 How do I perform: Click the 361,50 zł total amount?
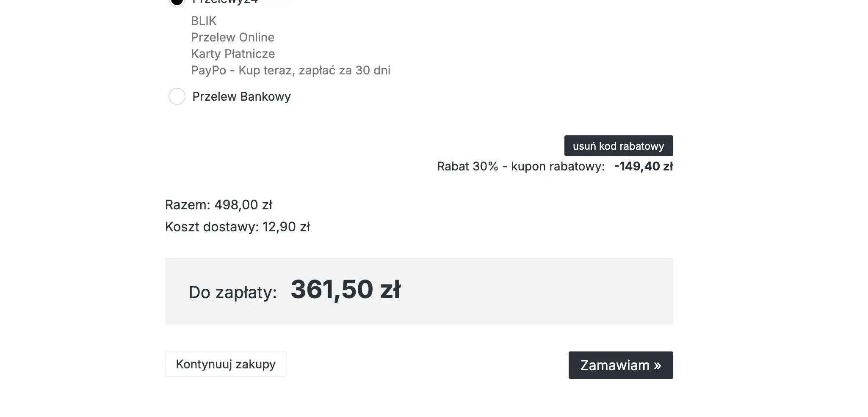346,290
